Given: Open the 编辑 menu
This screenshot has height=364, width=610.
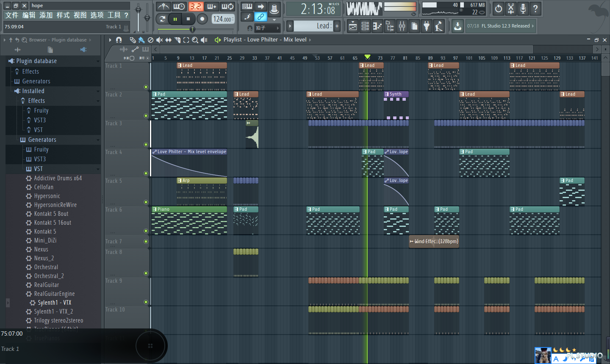Looking at the screenshot, I should coord(29,15).
